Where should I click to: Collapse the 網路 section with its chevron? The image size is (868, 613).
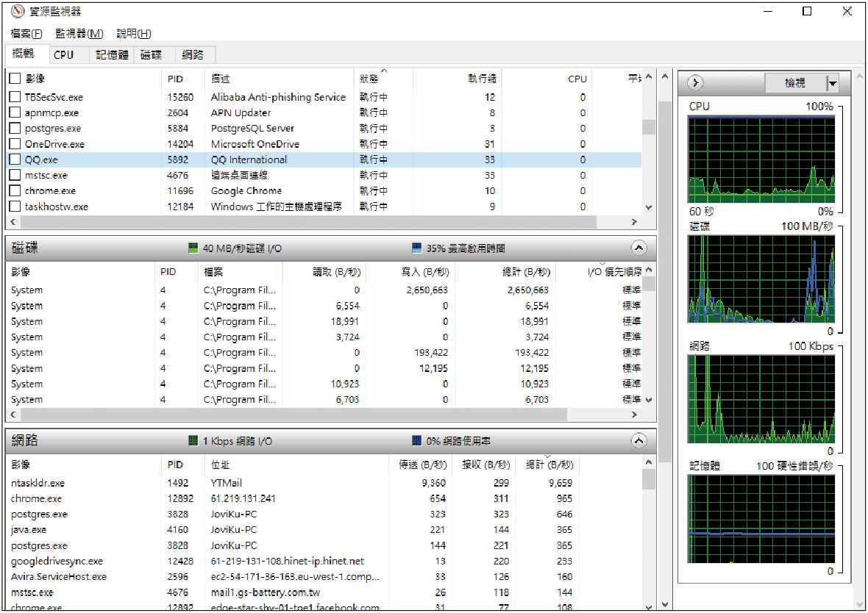click(638, 440)
